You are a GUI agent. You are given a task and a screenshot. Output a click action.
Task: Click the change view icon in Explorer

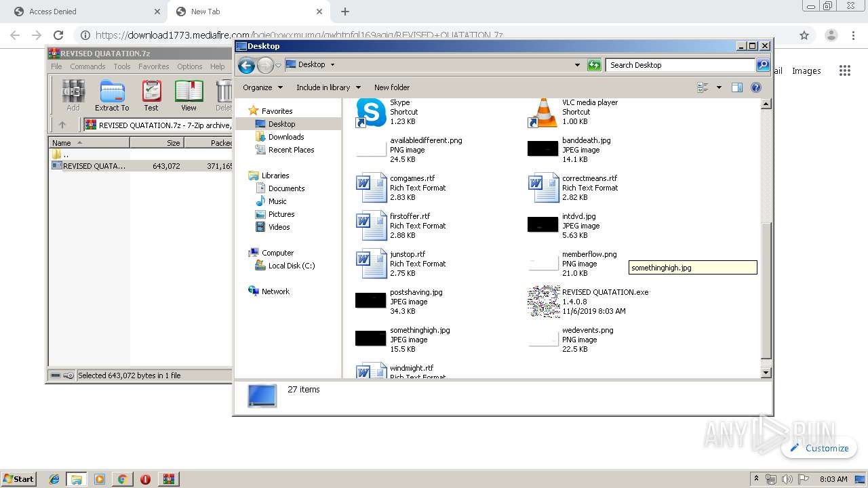703,87
